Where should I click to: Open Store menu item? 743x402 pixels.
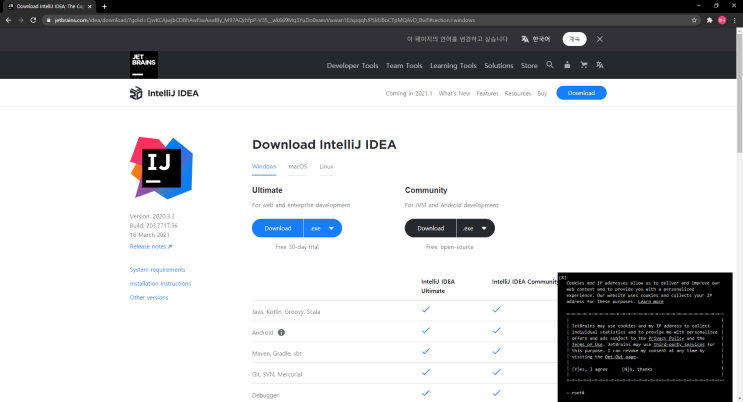point(529,65)
